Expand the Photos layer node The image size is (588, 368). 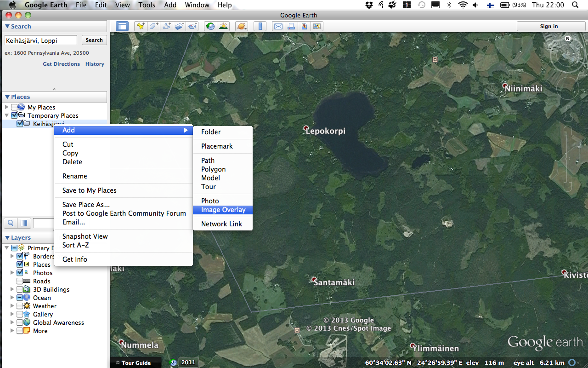click(12, 273)
